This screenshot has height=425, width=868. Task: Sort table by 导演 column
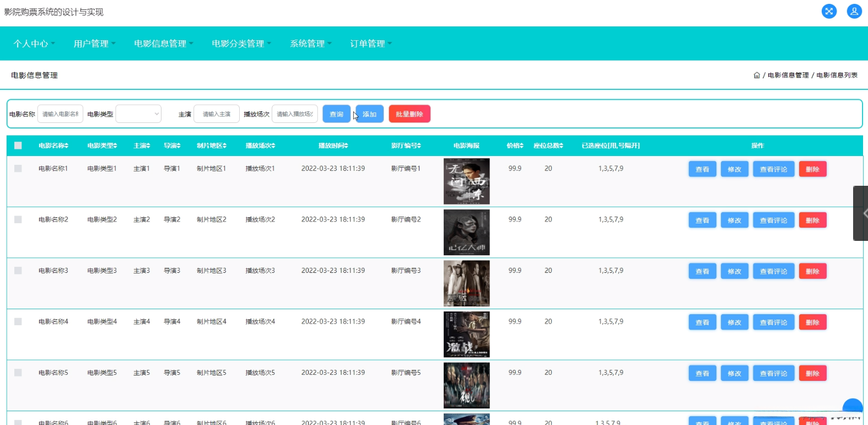point(172,146)
